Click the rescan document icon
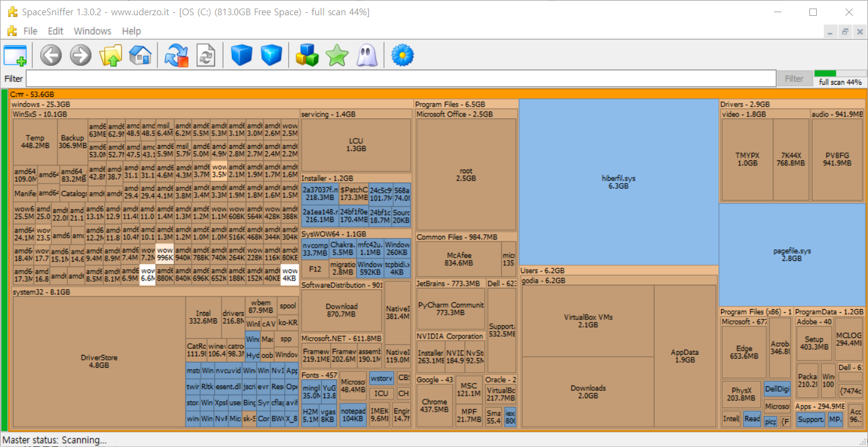This screenshot has height=447, width=868. 206,55
